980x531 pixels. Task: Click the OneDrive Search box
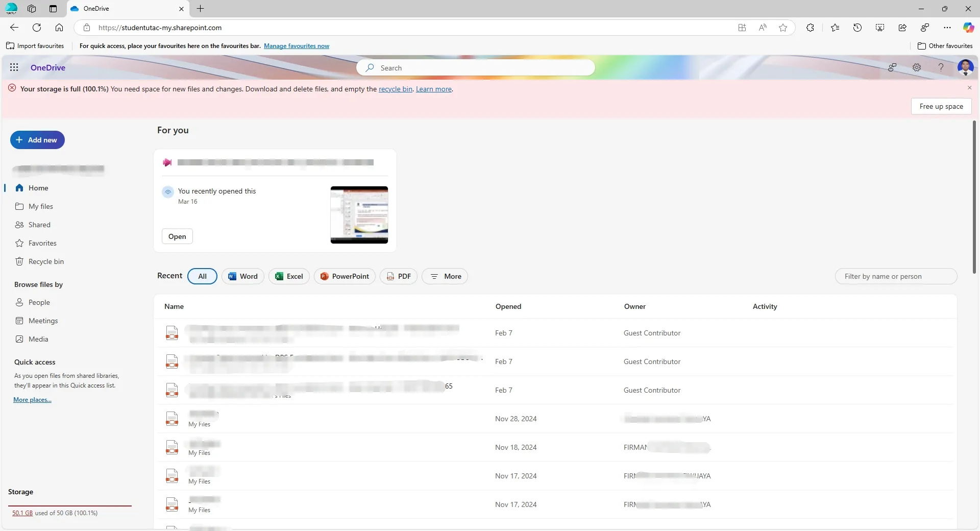point(476,67)
